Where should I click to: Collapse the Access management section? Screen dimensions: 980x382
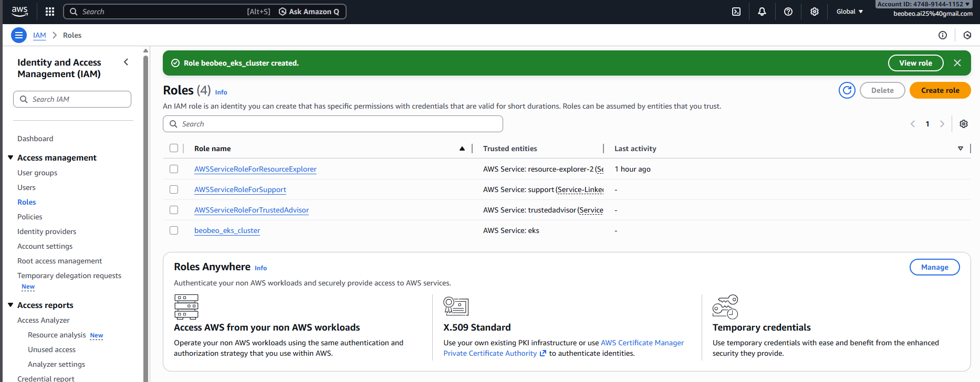(11, 157)
